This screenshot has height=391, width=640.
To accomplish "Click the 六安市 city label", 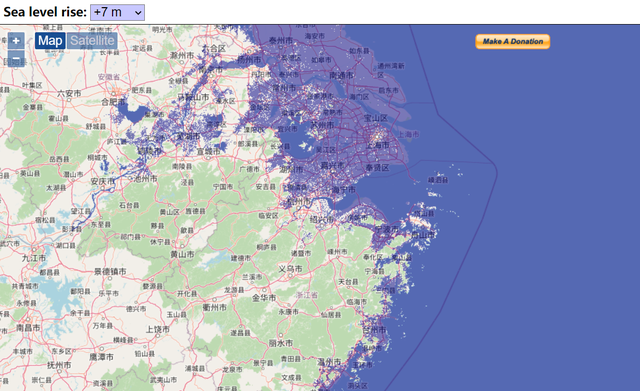I will point(69,93).
